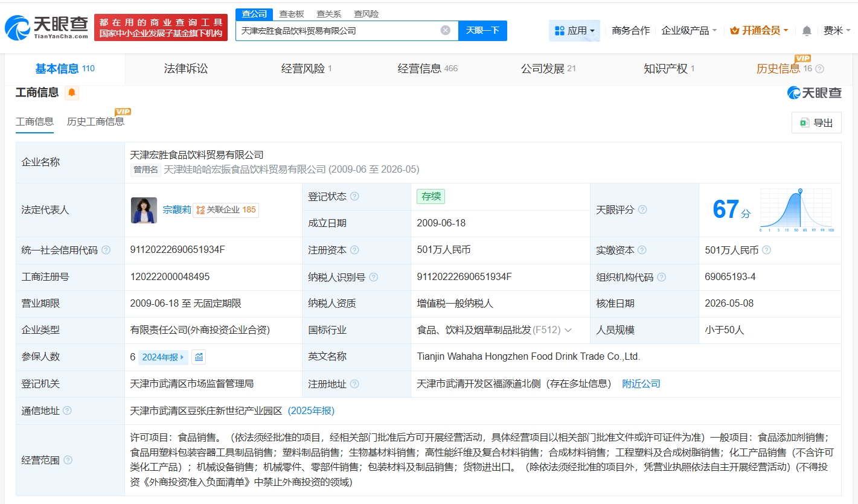Open the 商务合作 link in header

coord(631,31)
